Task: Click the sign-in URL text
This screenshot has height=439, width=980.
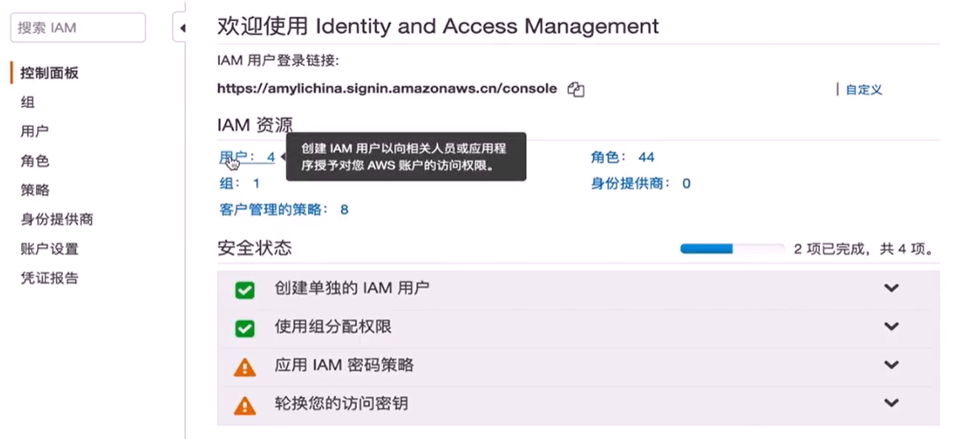Action: click(x=387, y=88)
